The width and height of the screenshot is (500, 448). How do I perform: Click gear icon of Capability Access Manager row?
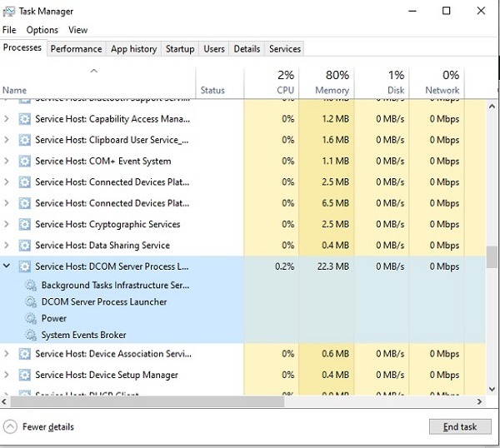(x=24, y=119)
